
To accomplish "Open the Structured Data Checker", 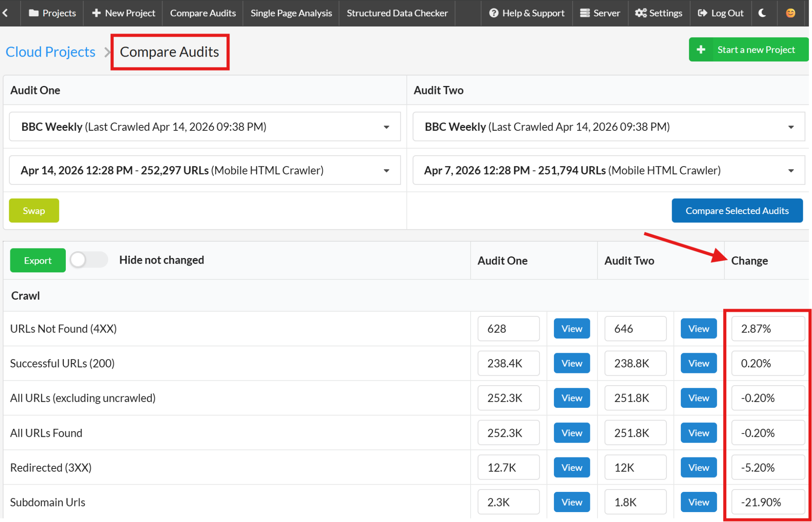I will coord(396,13).
